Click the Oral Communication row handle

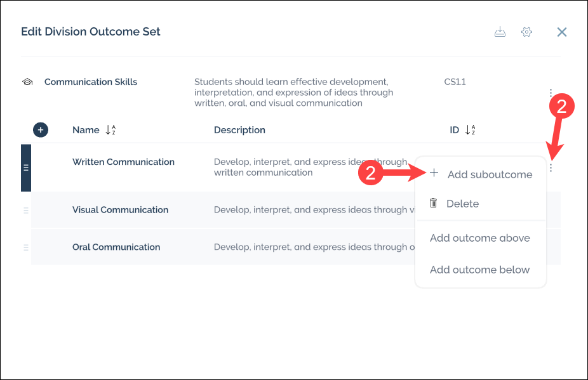[x=26, y=247]
